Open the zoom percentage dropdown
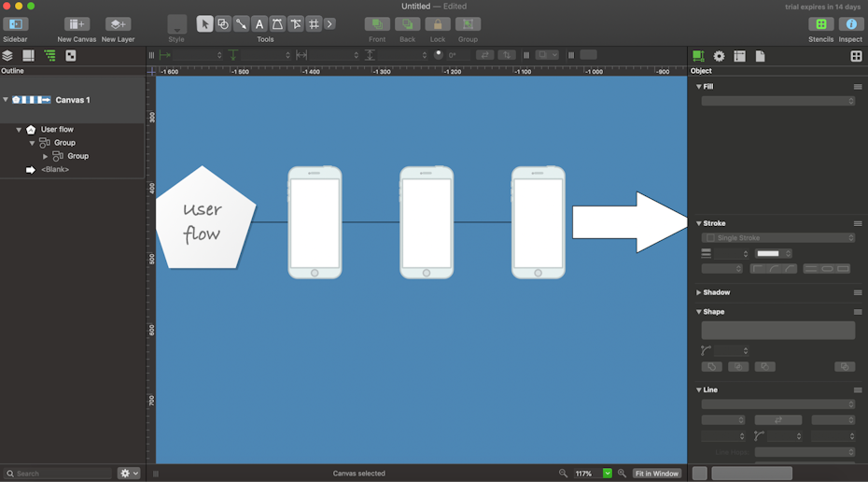The width and height of the screenshot is (868, 482). [x=608, y=474]
